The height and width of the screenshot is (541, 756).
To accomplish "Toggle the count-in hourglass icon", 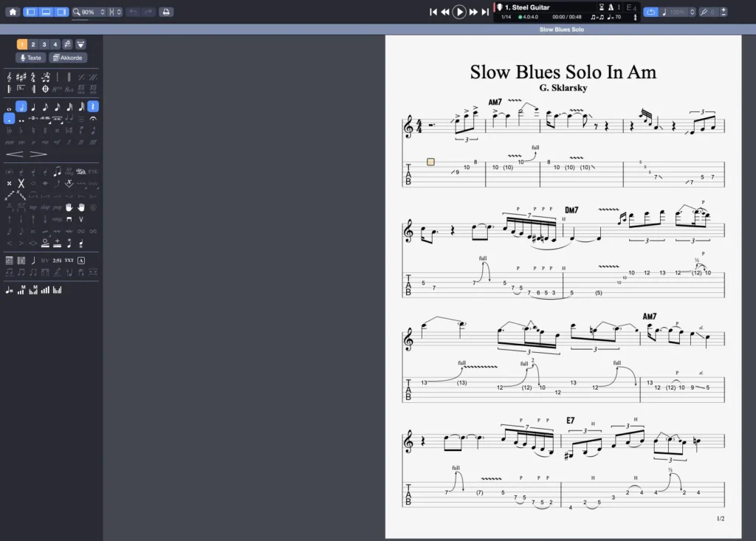I will click(x=601, y=7).
